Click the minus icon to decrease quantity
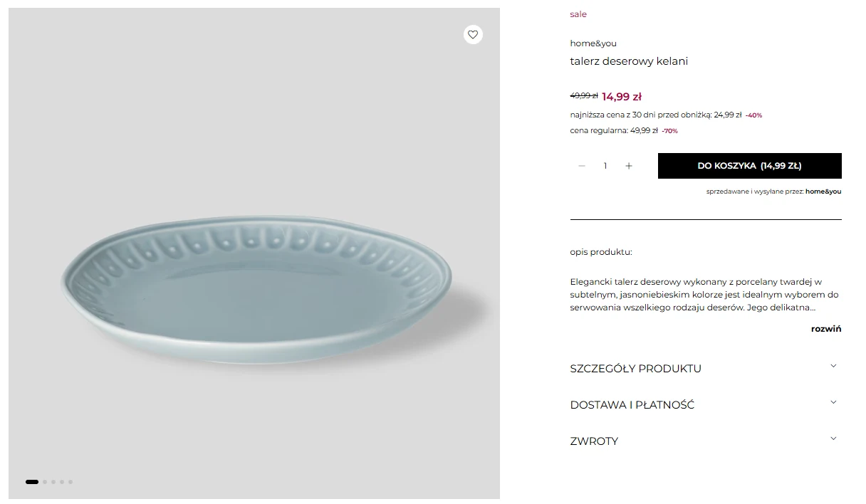Screen dimensions: 866x504 [x=581, y=165]
